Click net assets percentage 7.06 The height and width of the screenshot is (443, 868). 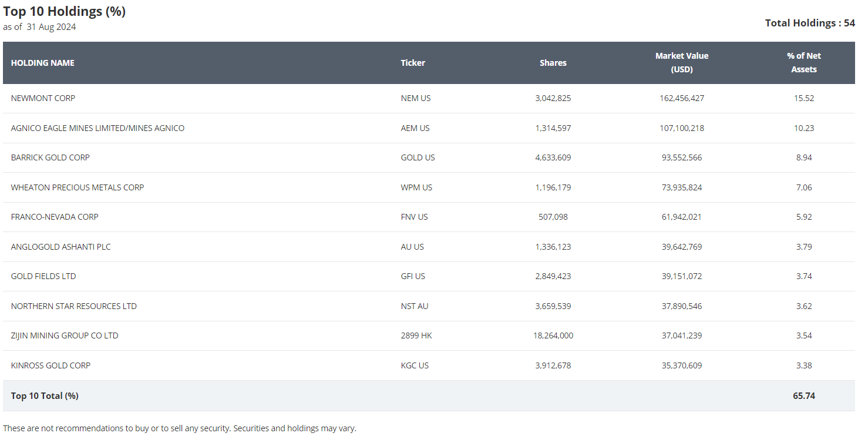[x=804, y=187]
